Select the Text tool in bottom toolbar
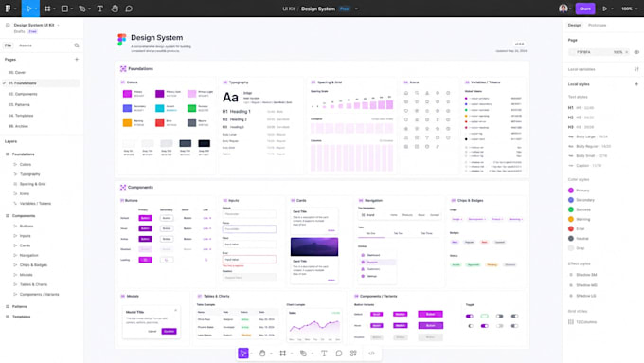The width and height of the screenshot is (644, 363). (x=324, y=354)
